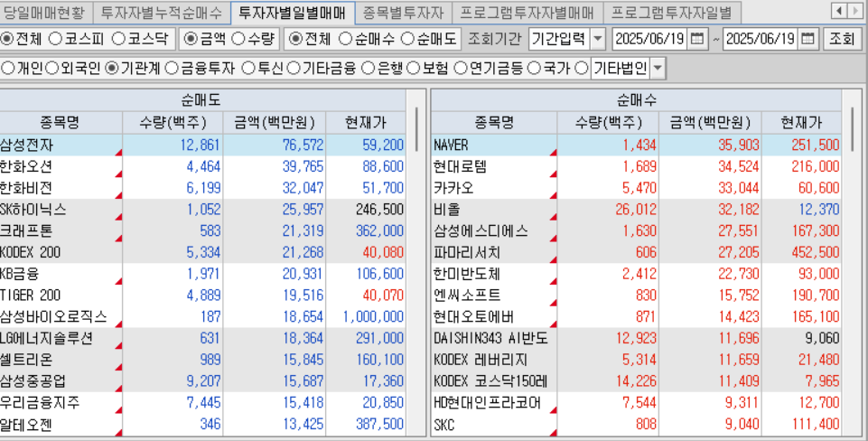Select radio button beside 기타법인 dropdown
Image resolution: width=868 pixels, height=441 pixels.
[582, 68]
